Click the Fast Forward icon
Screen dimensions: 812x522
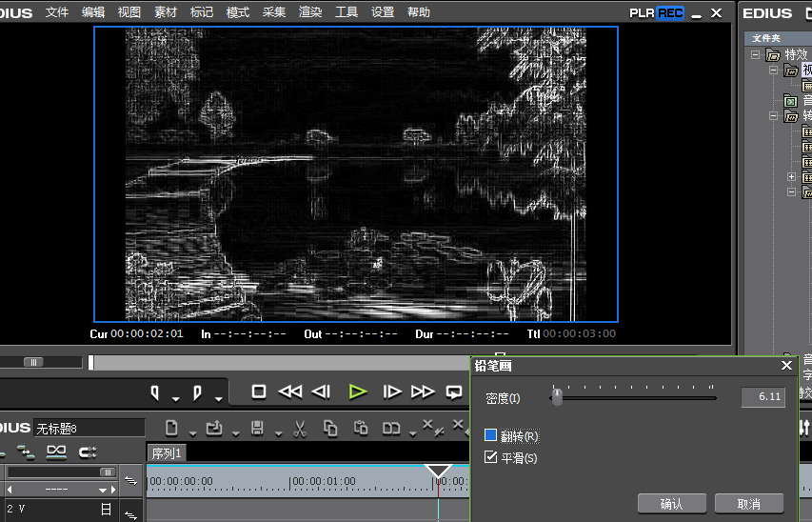[423, 391]
